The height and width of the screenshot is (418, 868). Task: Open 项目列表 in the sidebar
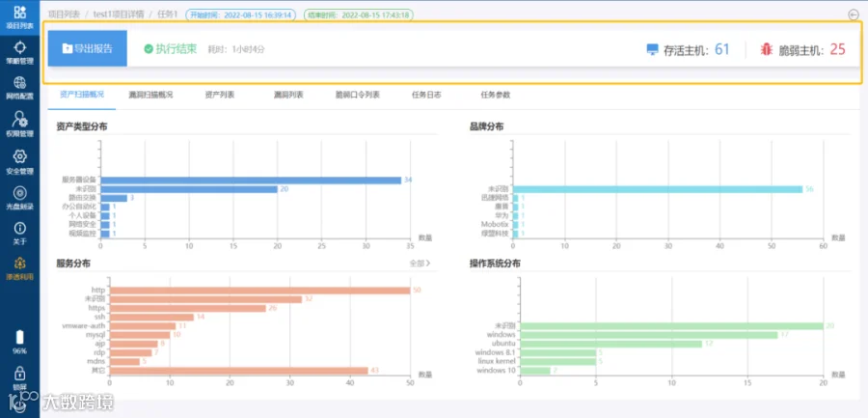20,17
